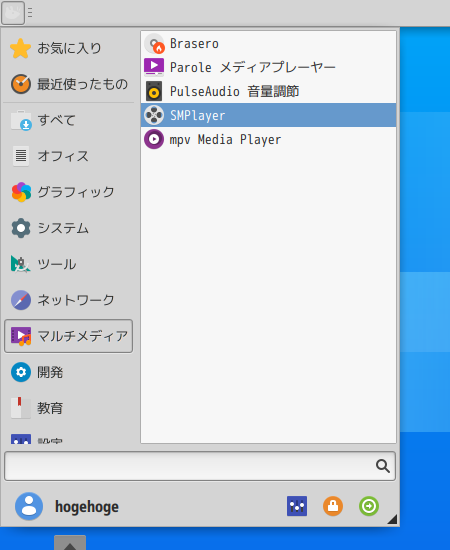Open the 最近使ったもの category
This screenshot has height=550, width=450.
[x=68, y=84]
